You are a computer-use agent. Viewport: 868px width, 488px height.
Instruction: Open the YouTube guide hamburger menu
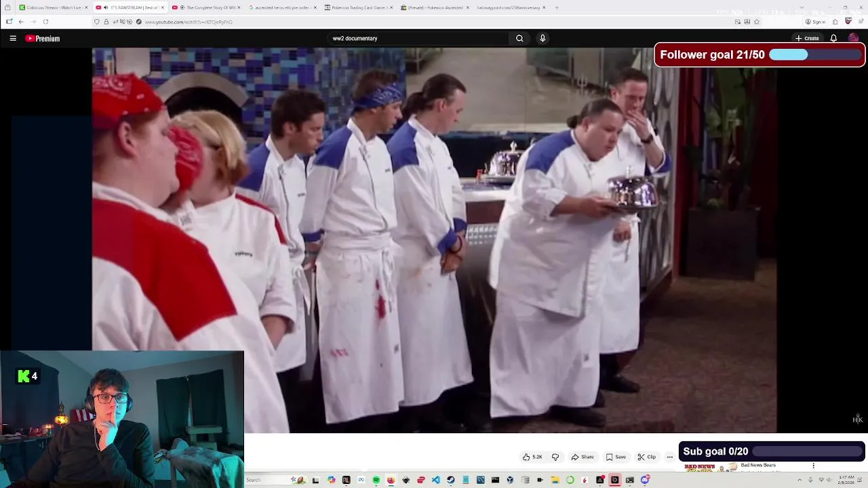13,39
